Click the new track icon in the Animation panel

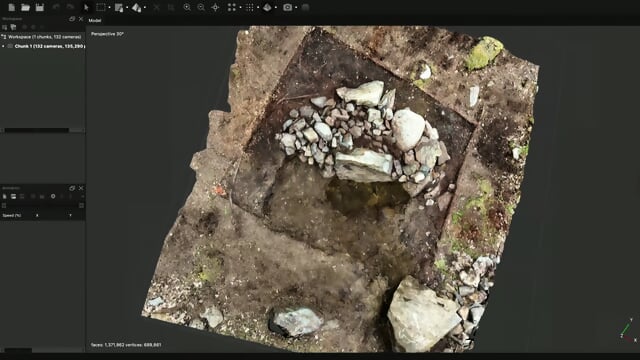(x=4, y=196)
